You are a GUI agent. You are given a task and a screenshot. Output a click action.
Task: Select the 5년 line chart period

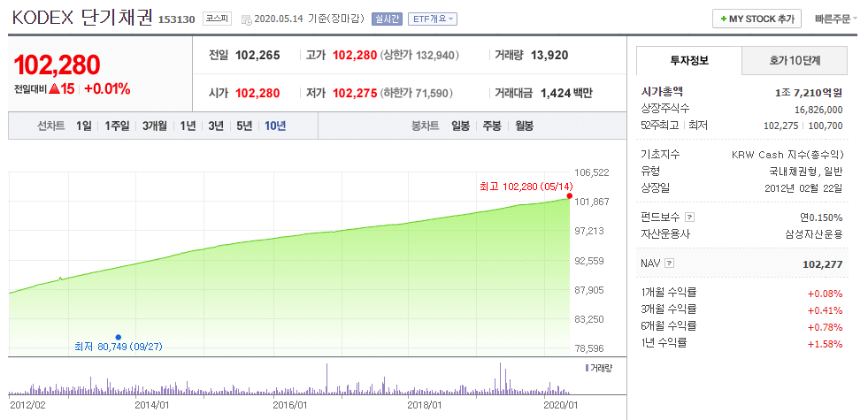click(244, 126)
